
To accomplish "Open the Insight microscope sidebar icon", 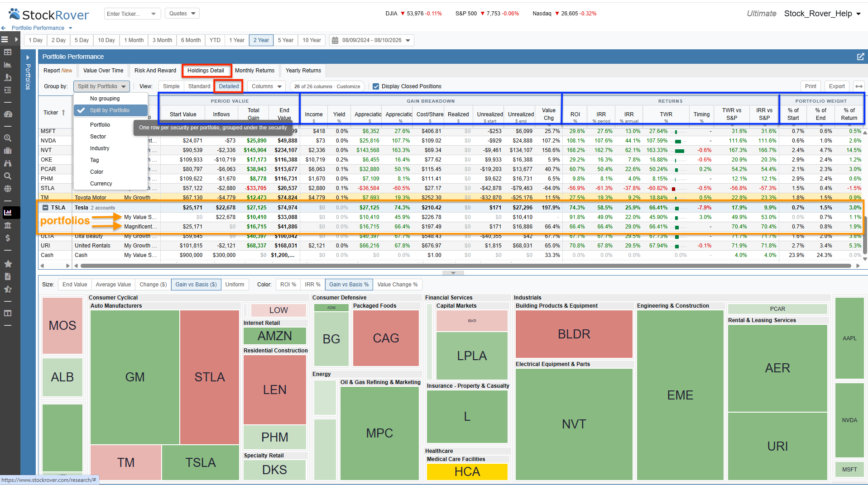I will point(8,77).
